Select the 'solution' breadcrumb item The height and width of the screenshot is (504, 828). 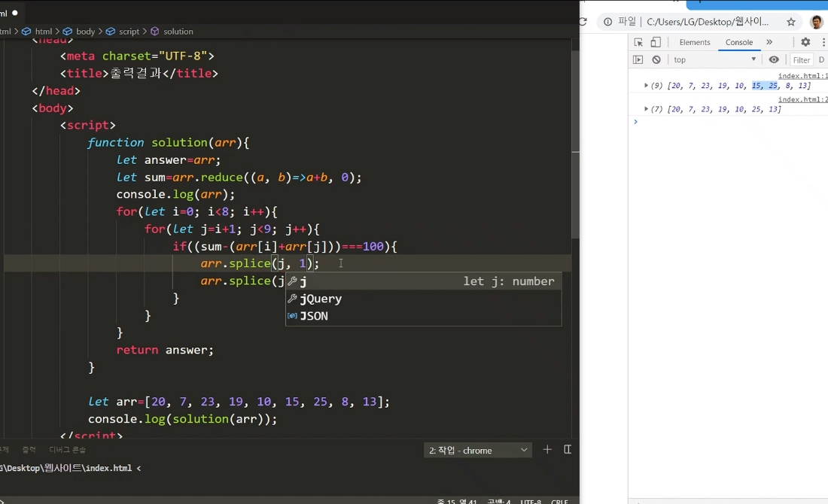pos(178,32)
